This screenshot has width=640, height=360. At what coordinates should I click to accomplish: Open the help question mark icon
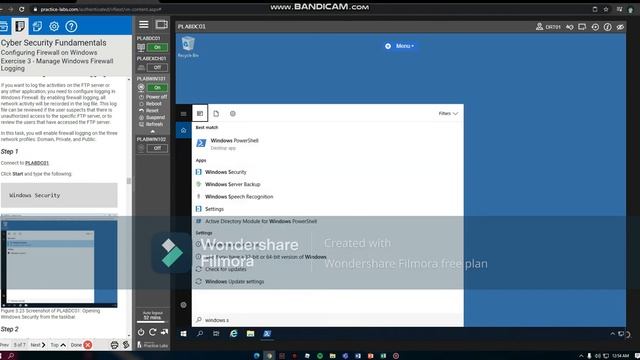(71, 27)
